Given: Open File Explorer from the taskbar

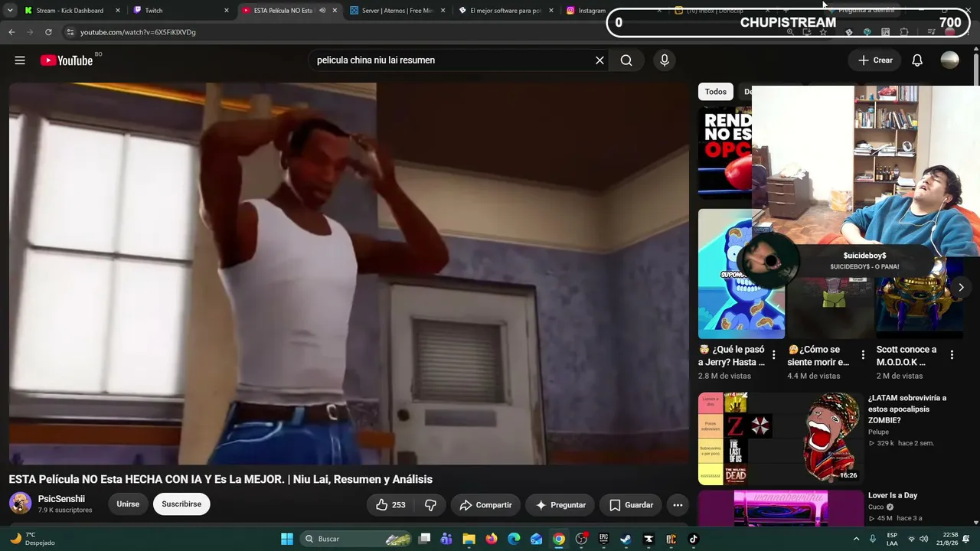Looking at the screenshot, I should coord(469,539).
